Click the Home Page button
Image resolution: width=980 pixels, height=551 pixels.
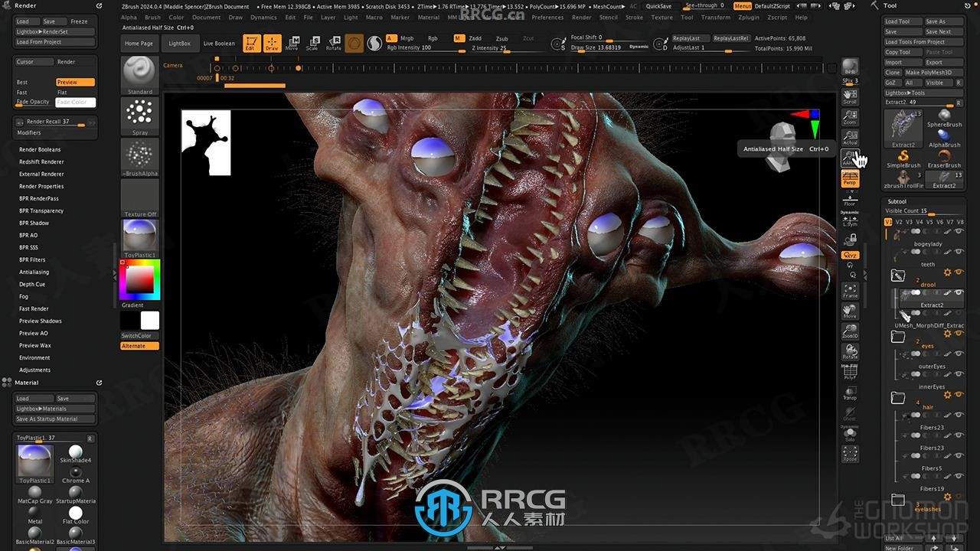click(139, 44)
